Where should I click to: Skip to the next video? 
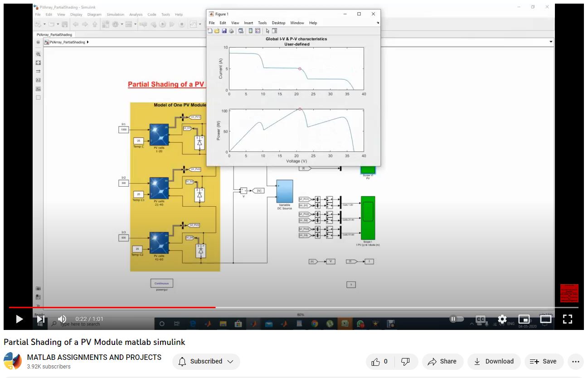coord(40,319)
